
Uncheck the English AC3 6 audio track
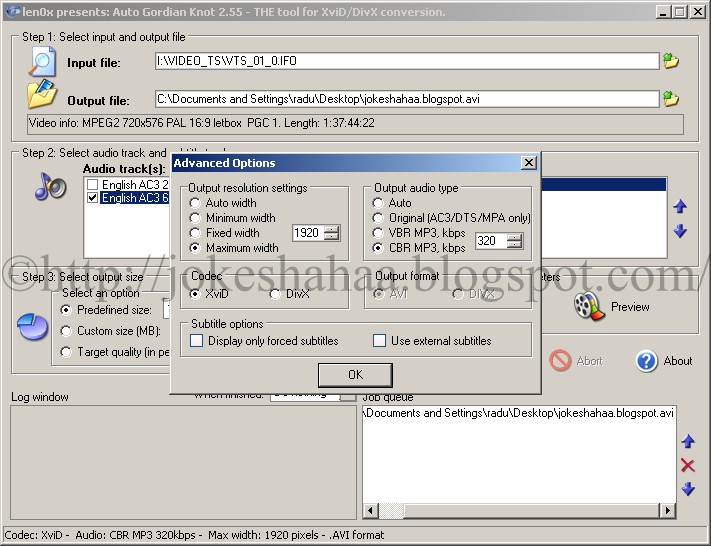click(x=93, y=198)
